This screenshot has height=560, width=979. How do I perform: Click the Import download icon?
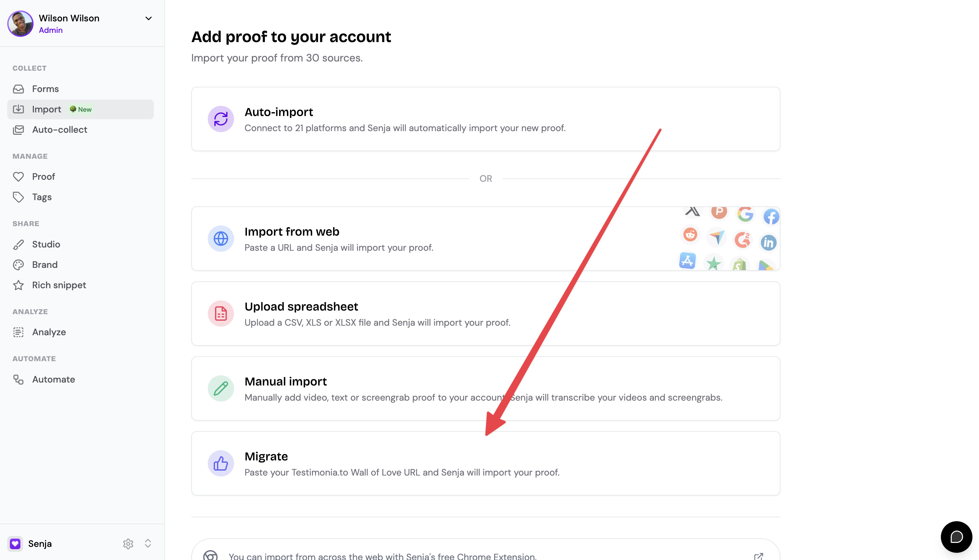pyautogui.click(x=18, y=109)
